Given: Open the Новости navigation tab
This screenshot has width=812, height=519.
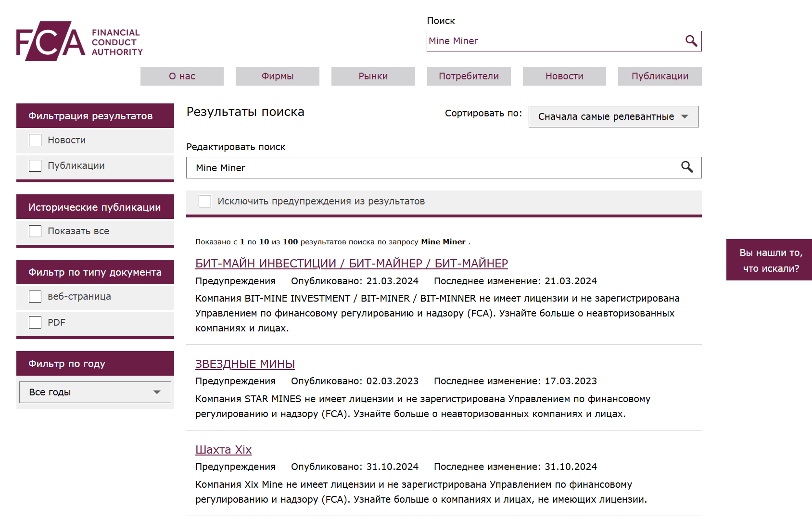Looking at the screenshot, I should [x=564, y=76].
